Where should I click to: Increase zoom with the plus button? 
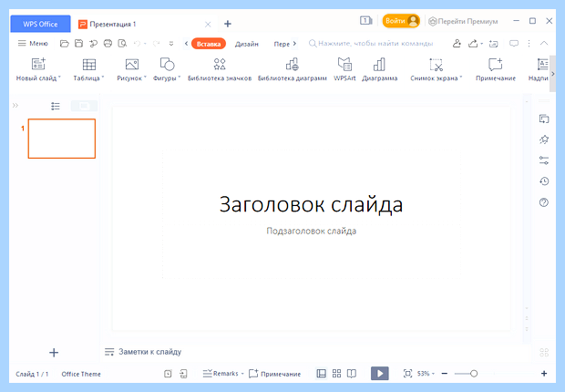tap(544, 374)
